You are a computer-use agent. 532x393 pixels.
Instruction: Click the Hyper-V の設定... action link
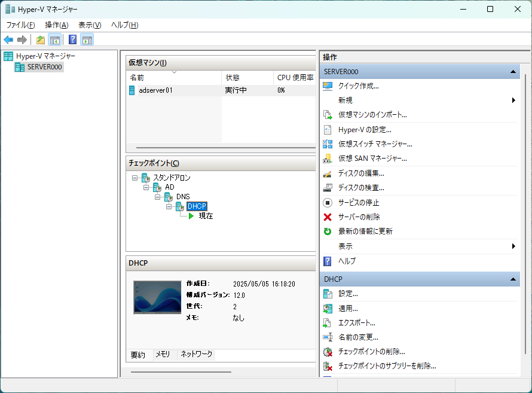(365, 130)
